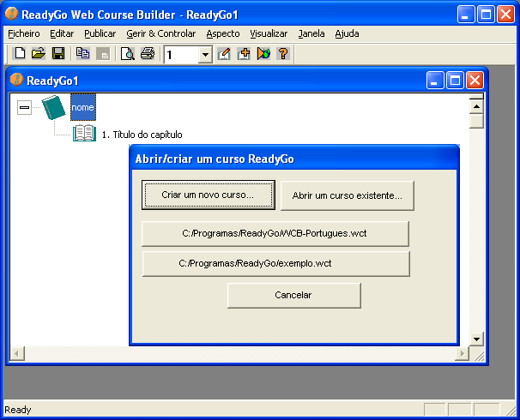
Task: Click the Add page plus icon
Action: pyautogui.click(x=244, y=54)
